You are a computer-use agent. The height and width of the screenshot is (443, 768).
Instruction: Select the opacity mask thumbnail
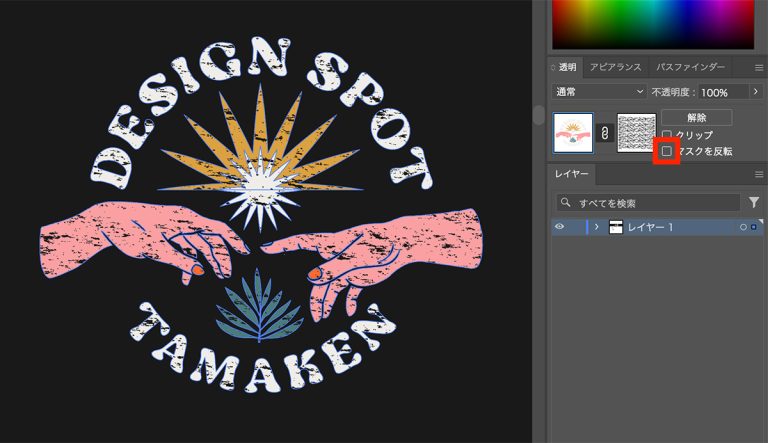(x=636, y=133)
